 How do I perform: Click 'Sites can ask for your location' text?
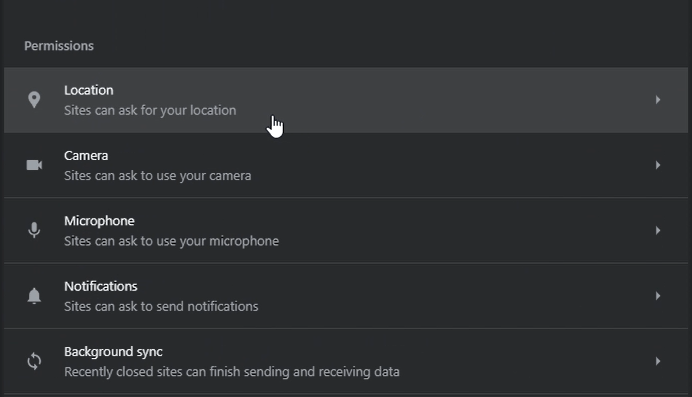150,110
